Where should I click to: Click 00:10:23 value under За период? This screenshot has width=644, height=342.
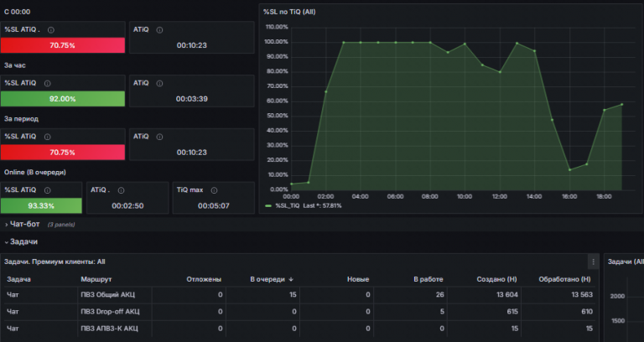[x=192, y=153]
